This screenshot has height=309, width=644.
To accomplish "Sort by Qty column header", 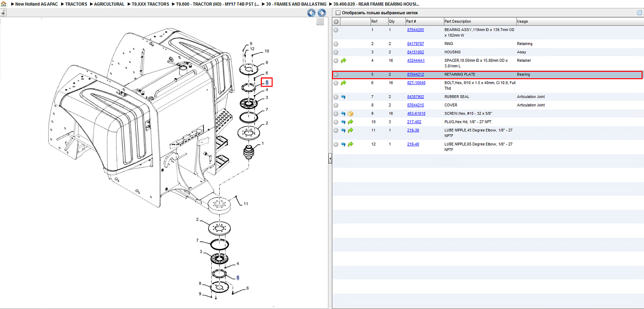I will tap(396, 21).
